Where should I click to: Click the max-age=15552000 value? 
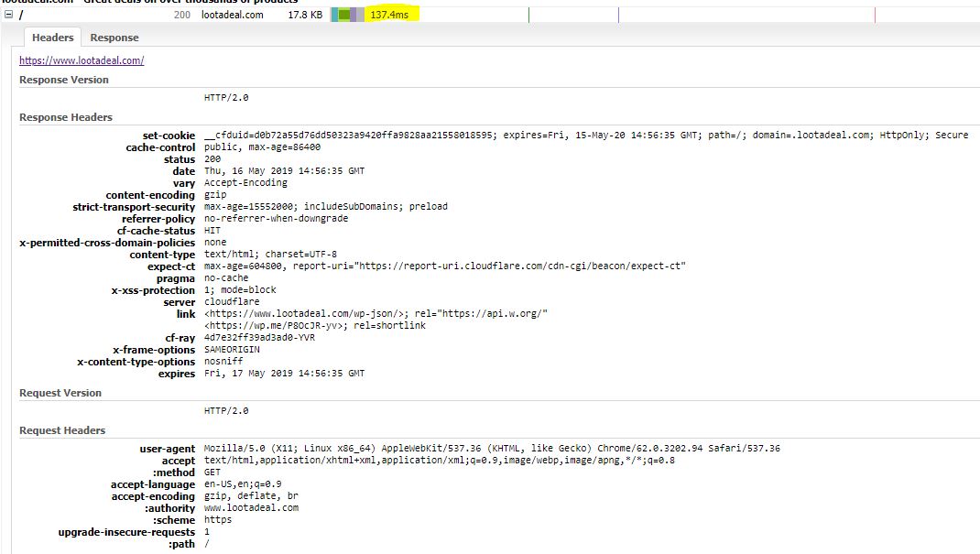[x=326, y=206]
